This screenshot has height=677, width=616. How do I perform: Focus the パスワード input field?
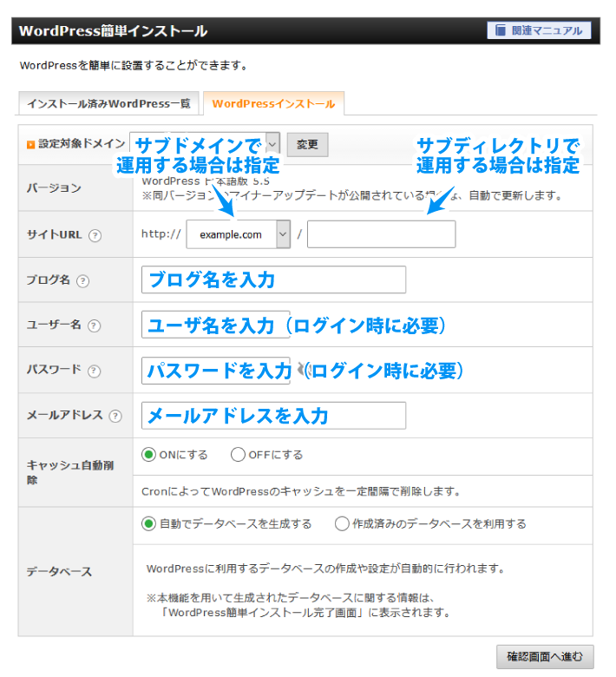[216, 371]
